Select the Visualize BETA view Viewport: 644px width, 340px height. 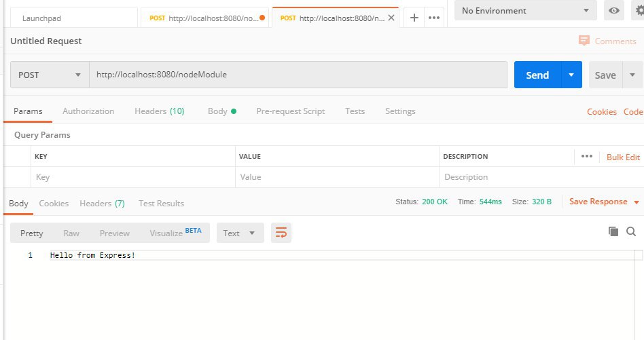175,233
